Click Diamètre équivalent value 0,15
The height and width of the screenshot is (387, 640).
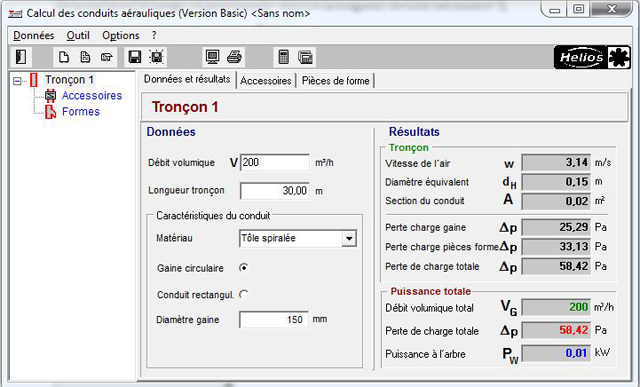click(x=556, y=182)
